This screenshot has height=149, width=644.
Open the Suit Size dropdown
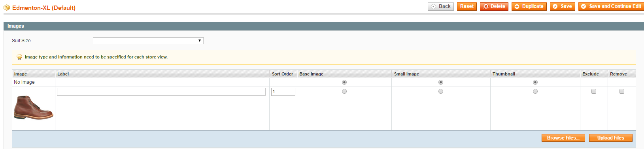coord(148,41)
